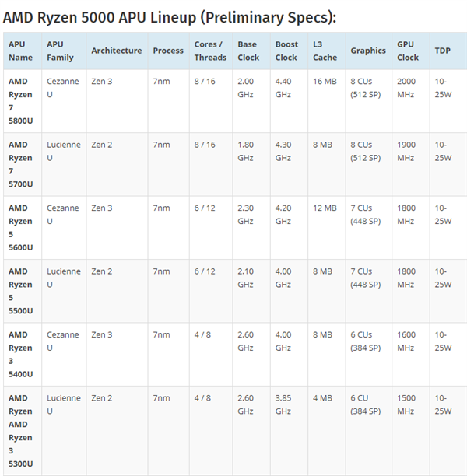Select the AMD Ryzen 3 5400U name cell
The height and width of the screenshot is (476, 467).
[x=23, y=355]
